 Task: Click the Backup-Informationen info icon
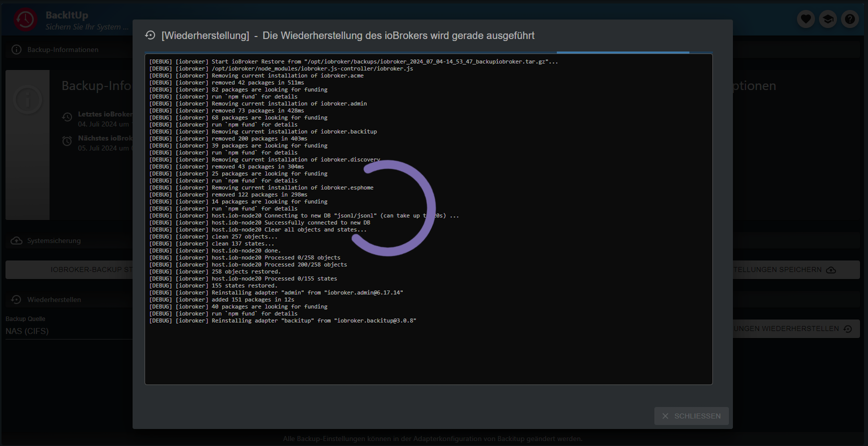17,49
